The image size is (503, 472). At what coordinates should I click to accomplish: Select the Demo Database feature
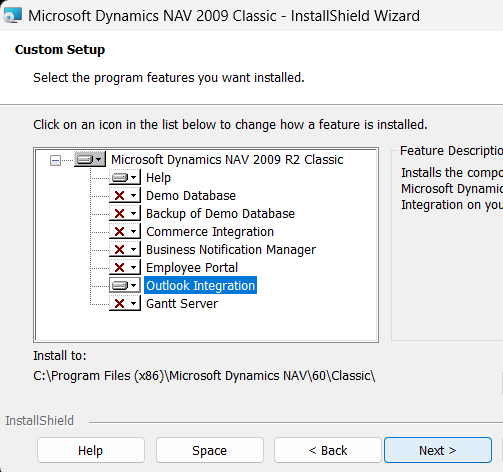191,196
